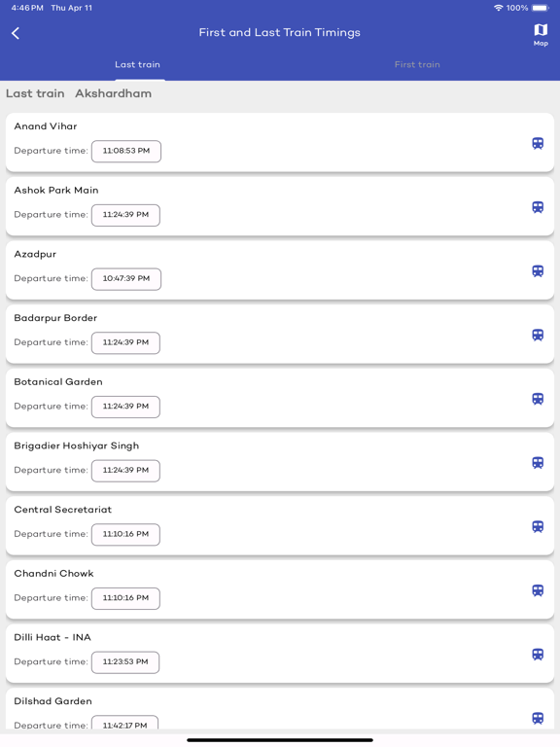The image size is (560, 747).
Task: Open the Dilli Haat - INA station name
Action: point(52,637)
